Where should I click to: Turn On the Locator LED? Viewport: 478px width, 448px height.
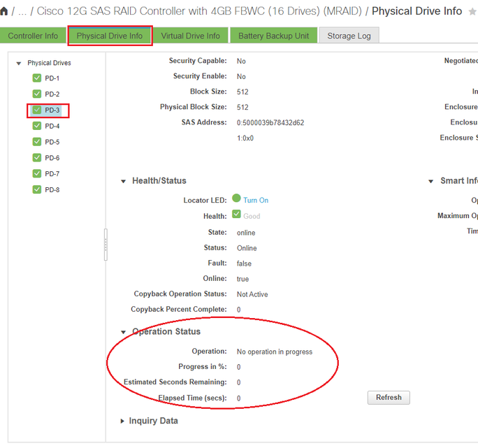tap(256, 201)
